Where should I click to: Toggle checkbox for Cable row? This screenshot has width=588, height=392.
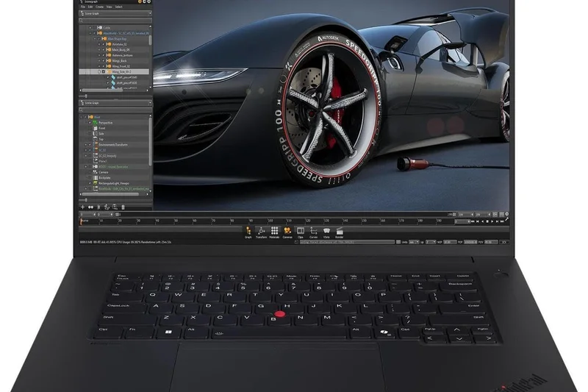[x=95, y=28]
